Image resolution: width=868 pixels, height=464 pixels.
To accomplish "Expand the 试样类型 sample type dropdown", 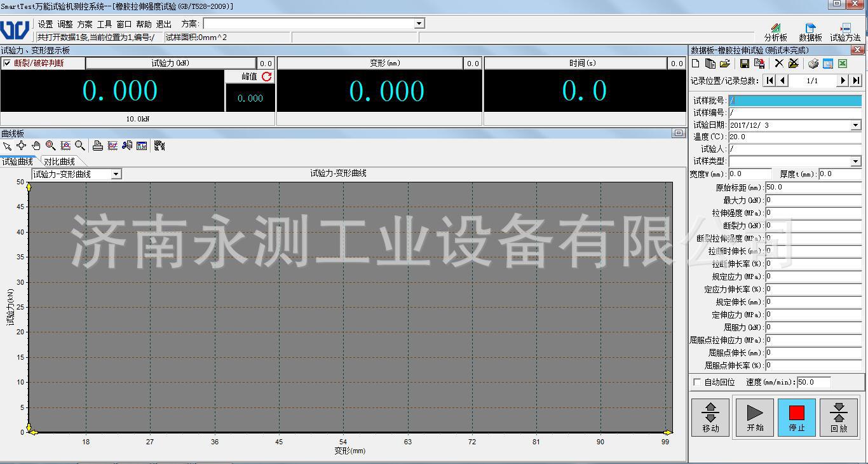I will tap(856, 161).
